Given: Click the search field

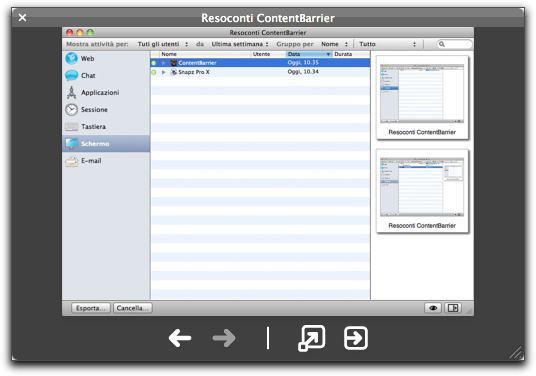Looking at the screenshot, I should [455, 44].
